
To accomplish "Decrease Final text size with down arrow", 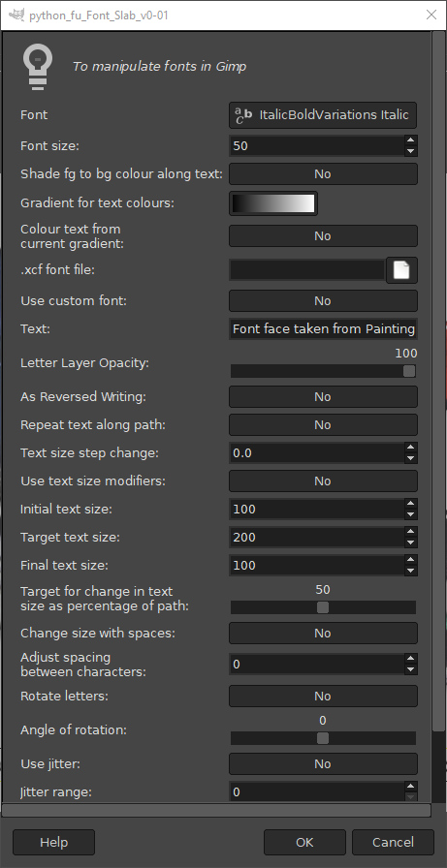I will click(x=410, y=571).
